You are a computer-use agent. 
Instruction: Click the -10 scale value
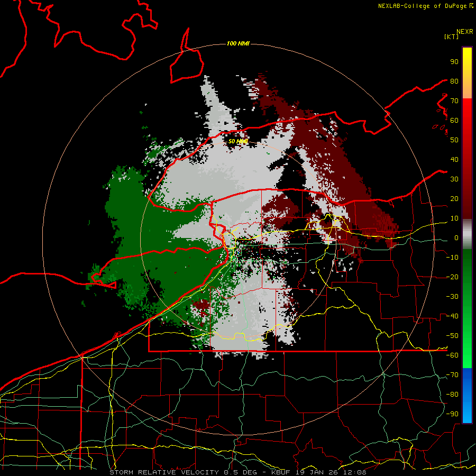pos(452,258)
